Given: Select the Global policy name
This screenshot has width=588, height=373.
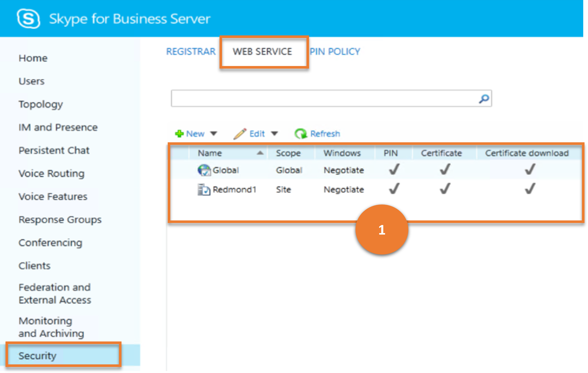Looking at the screenshot, I should pyautogui.click(x=226, y=170).
